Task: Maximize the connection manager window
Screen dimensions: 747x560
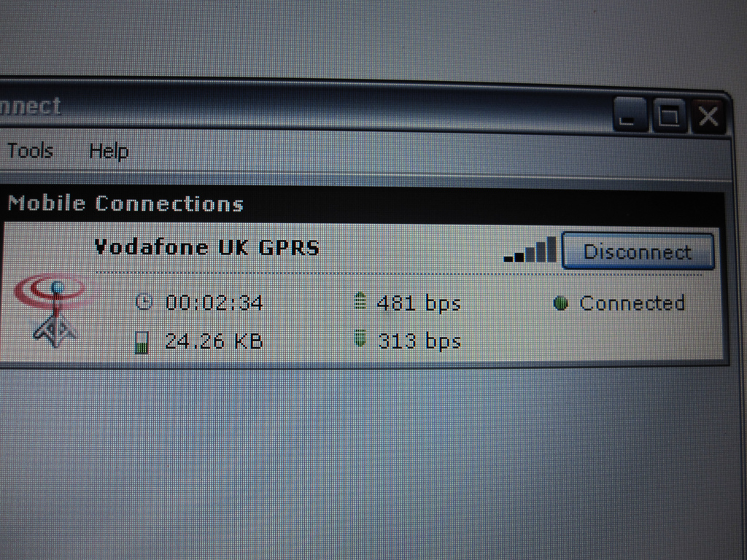Action: click(669, 116)
